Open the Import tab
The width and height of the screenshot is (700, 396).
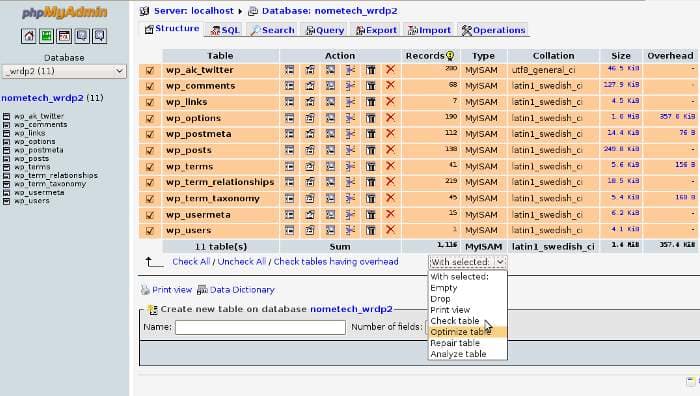429,30
